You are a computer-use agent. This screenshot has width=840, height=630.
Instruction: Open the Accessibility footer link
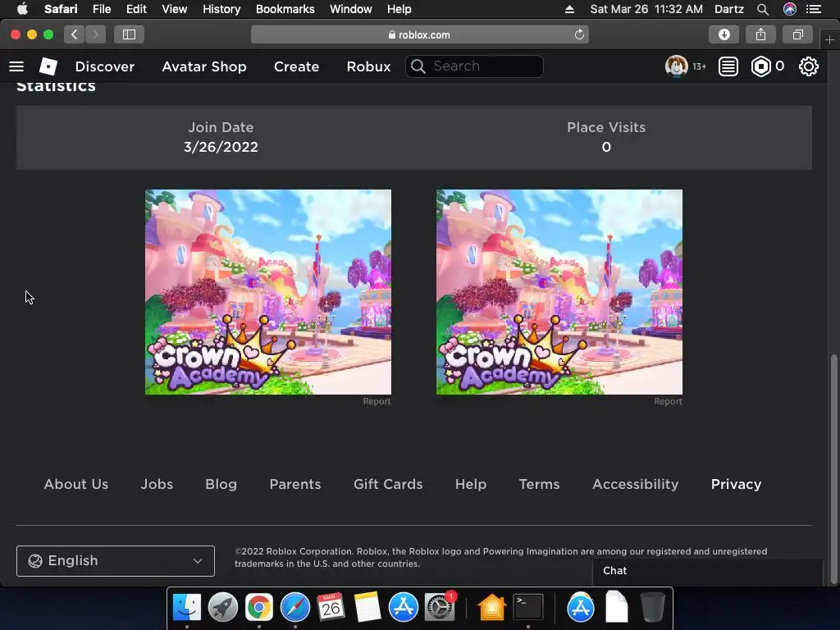tap(636, 484)
